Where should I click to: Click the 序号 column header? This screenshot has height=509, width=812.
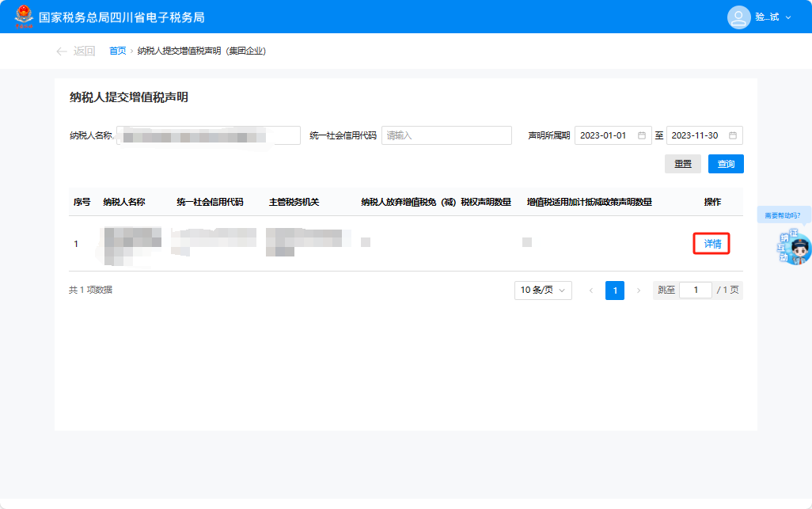82,202
